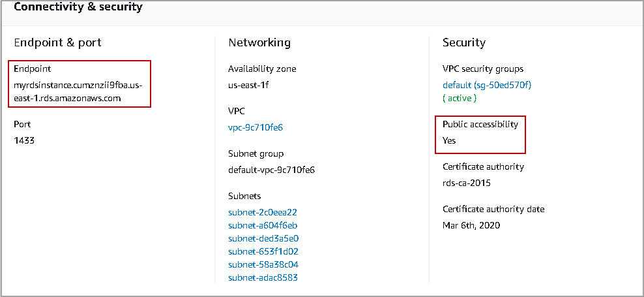Click the Networking section heading

pyautogui.click(x=259, y=43)
